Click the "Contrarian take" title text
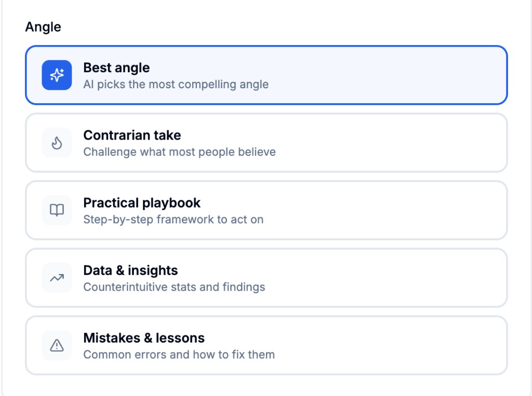Viewport: 532px width, 396px height. [x=132, y=135]
